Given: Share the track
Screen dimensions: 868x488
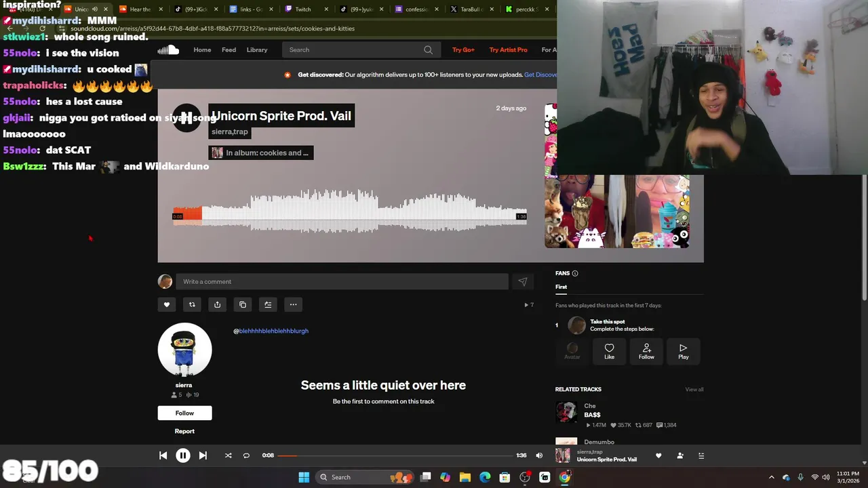Looking at the screenshot, I should pos(217,304).
